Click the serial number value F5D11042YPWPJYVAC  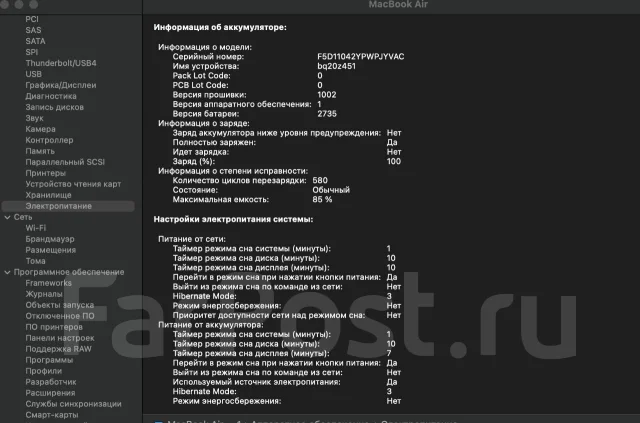pos(361,57)
